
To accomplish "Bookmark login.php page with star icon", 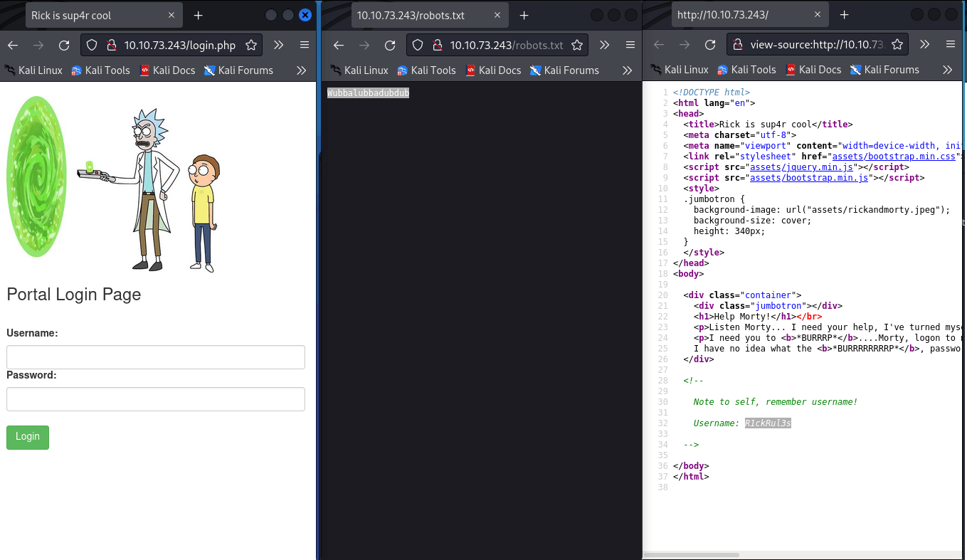I will click(250, 45).
